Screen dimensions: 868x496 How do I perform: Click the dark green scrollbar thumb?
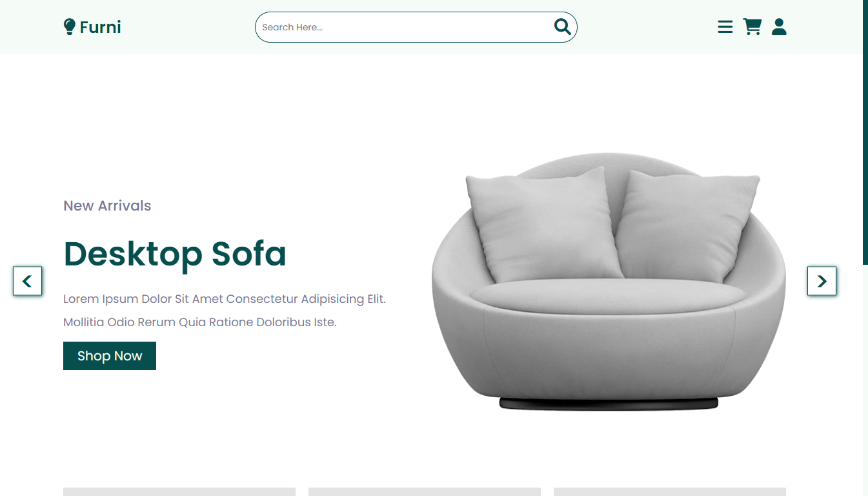pyautogui.click(x=865, y=132)
